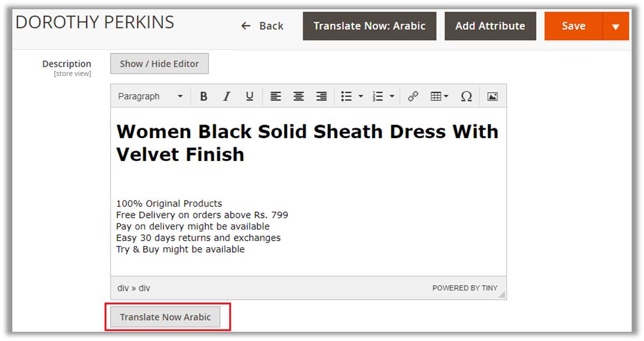This screenshot has height=341, width=644.
Task: Open the special character (Omega) picker
Action: tap(466, 96)
